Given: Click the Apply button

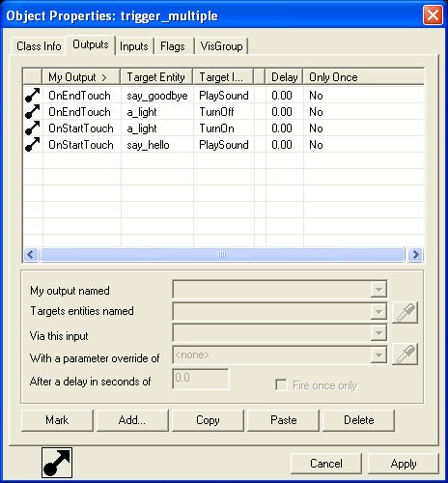Looking at the screenshot, I should (404, 464).
